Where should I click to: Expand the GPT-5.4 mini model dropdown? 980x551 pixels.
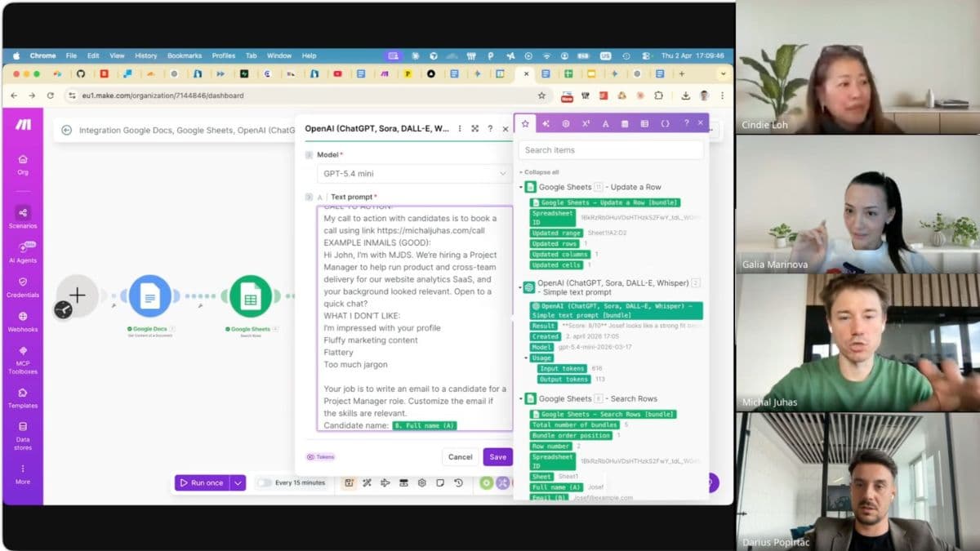click(412, 174)
